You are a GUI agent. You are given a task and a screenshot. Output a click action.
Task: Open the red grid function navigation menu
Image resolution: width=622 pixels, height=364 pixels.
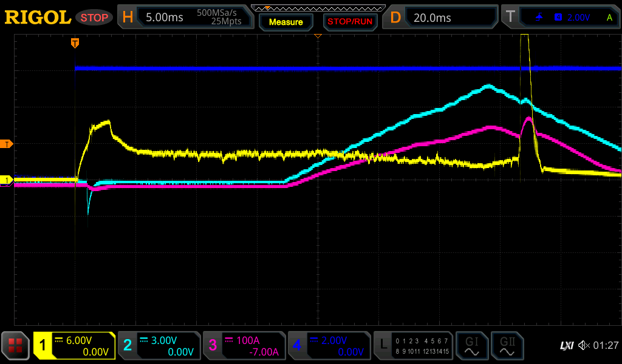click(16, 346)
